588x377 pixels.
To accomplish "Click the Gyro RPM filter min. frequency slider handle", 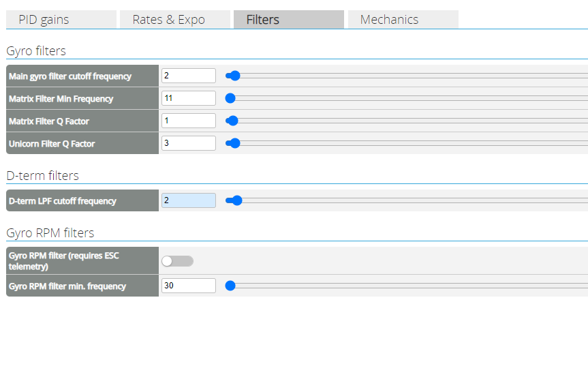I will tap(230, 286).
